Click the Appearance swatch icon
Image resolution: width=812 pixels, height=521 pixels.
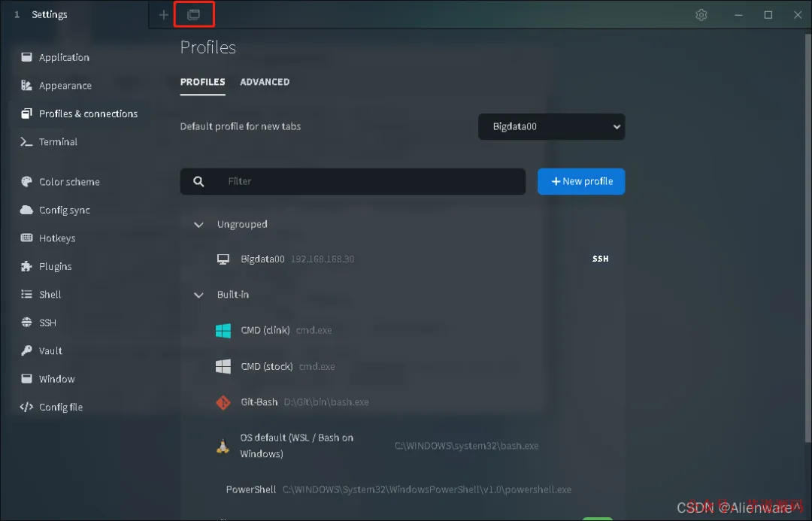point(26,86)
